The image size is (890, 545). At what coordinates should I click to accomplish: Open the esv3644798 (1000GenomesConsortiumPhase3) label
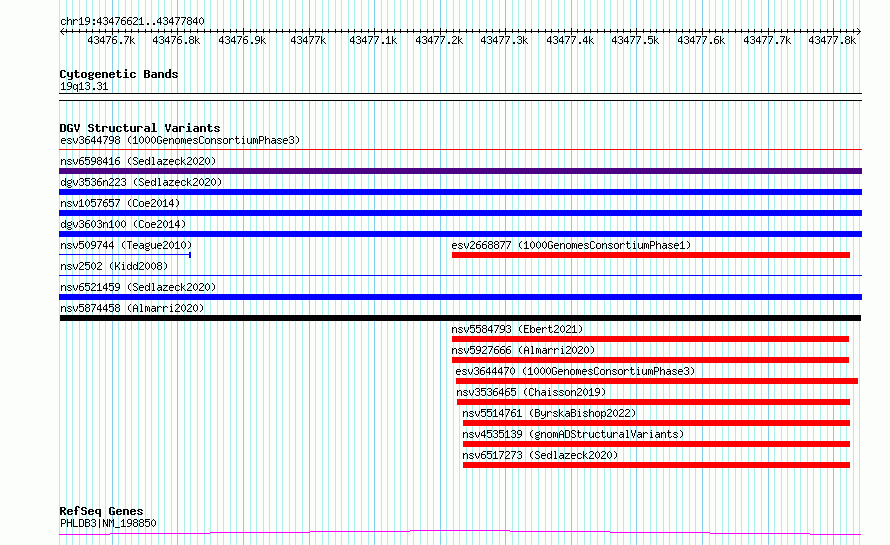(x=180, y=140)
